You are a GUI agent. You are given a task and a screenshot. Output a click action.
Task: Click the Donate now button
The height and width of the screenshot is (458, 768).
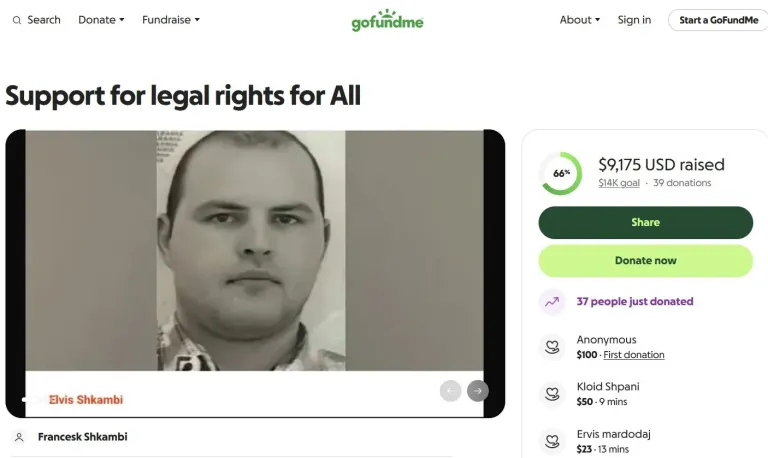pyautogui.click(x=646, y=261)
